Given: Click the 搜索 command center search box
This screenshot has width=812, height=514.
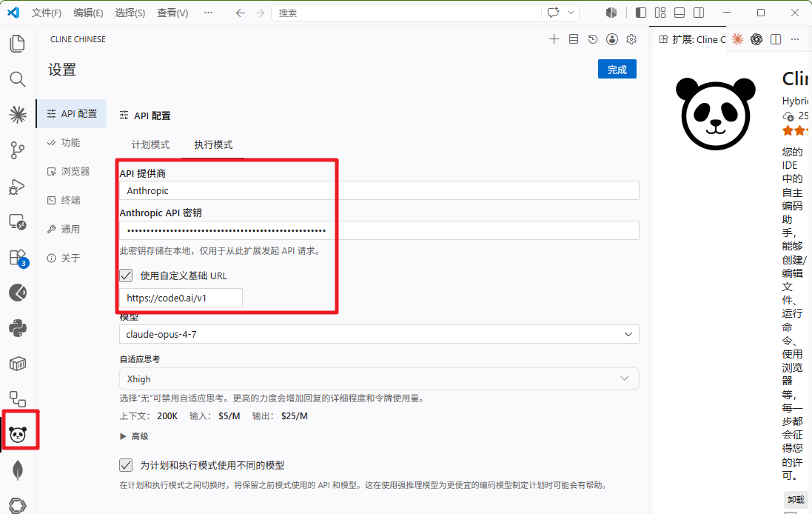Looking at the screenshot, I should click(x=407, y=13).
